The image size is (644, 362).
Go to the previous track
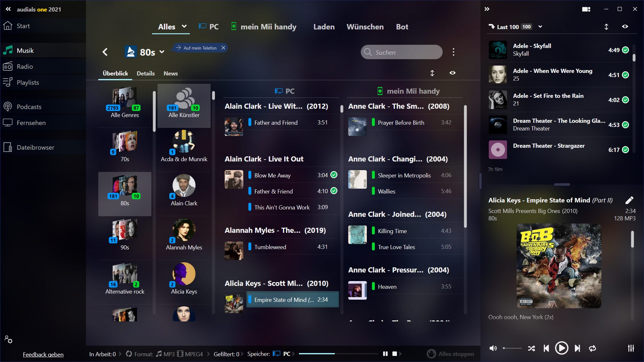click(546, 348)
